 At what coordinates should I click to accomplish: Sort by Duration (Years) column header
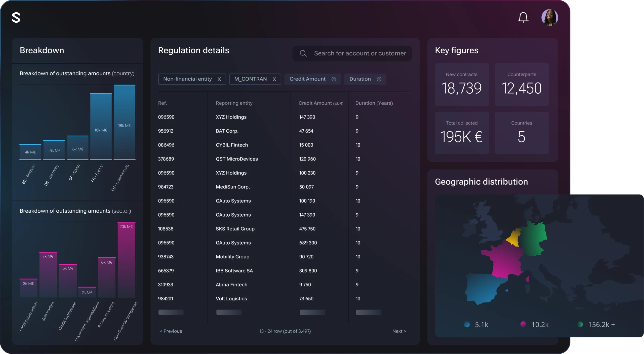(374, 103)
